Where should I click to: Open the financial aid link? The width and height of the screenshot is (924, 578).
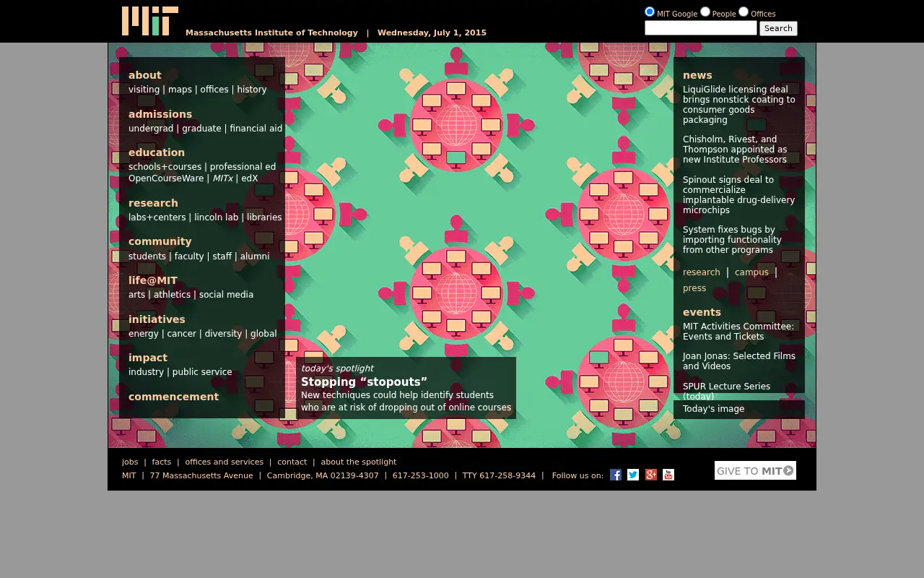(256, 129)
